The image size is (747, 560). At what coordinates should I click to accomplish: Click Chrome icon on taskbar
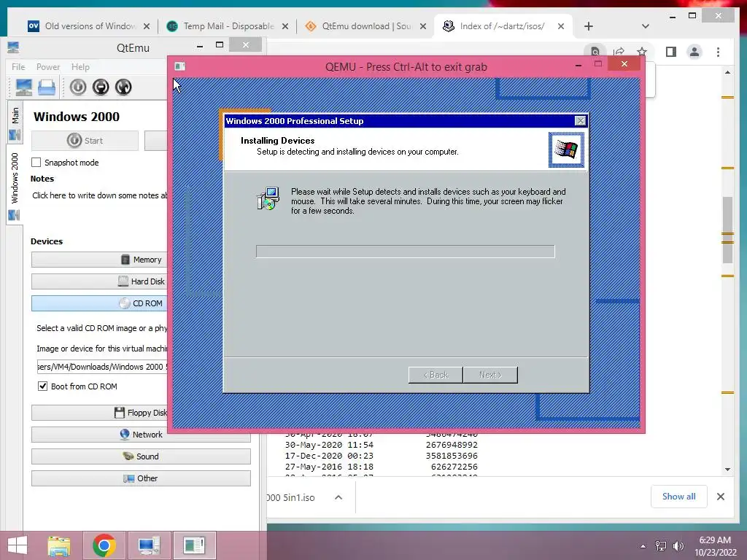[x=104, y=545]
